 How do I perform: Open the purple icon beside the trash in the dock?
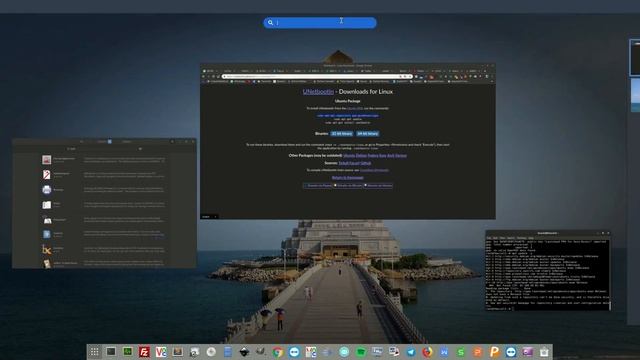pos(527,352)
